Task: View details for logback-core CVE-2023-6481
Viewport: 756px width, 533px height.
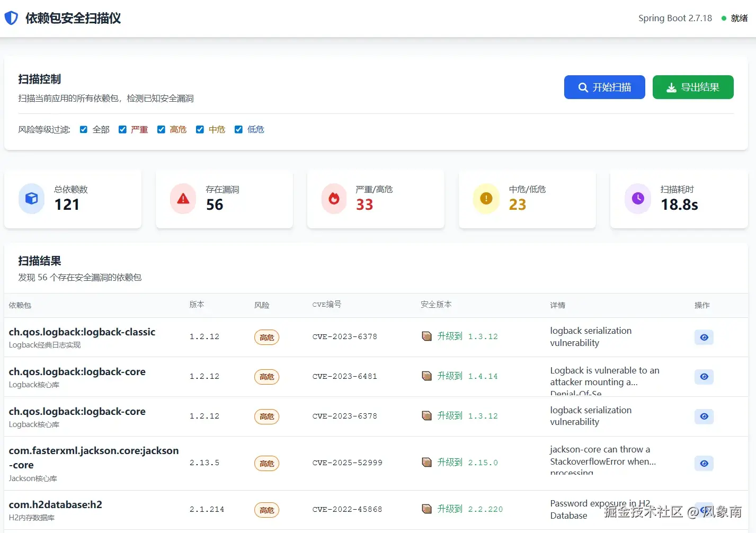Action: pyautogui.click(x=704, y=377)
